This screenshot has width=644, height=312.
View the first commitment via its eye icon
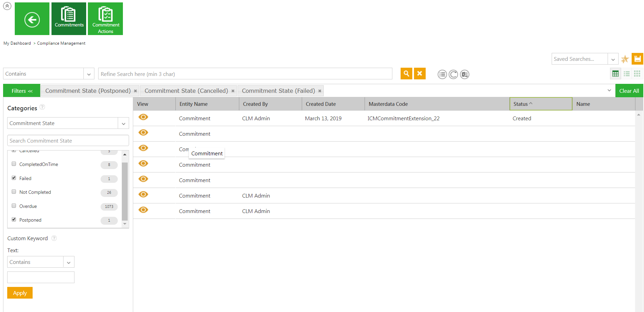(143, 117)
